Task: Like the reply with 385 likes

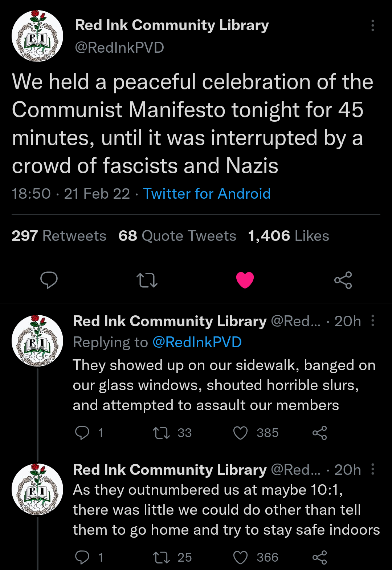Action: click(x=241, y=432)
